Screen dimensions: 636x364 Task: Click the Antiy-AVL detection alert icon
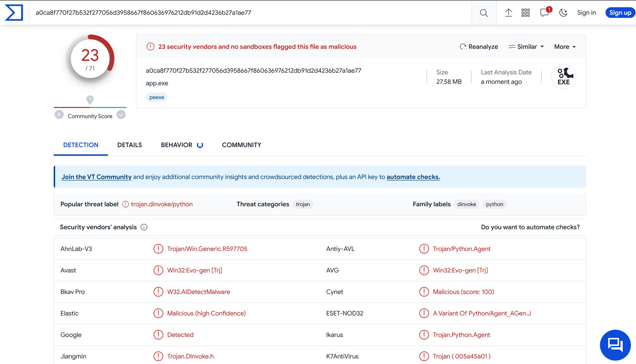pyautogui.click(x=424, y=249)
